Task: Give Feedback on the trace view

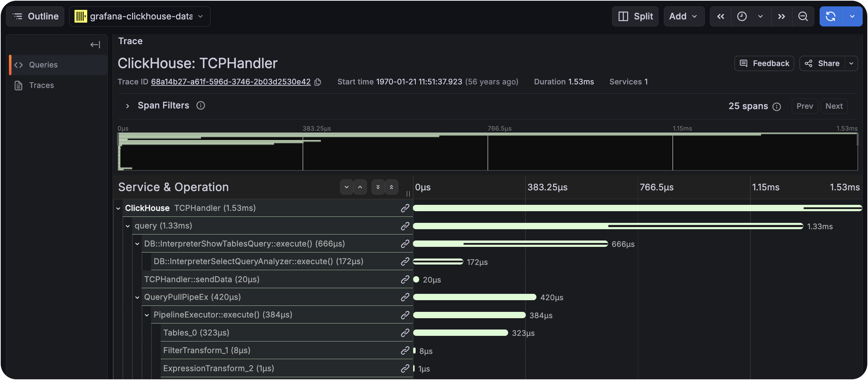Action: coord(764,63)
